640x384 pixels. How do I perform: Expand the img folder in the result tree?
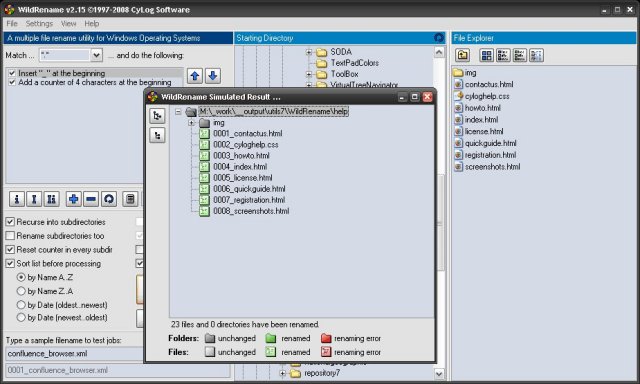pyautogui.click(x=191, y=123)
